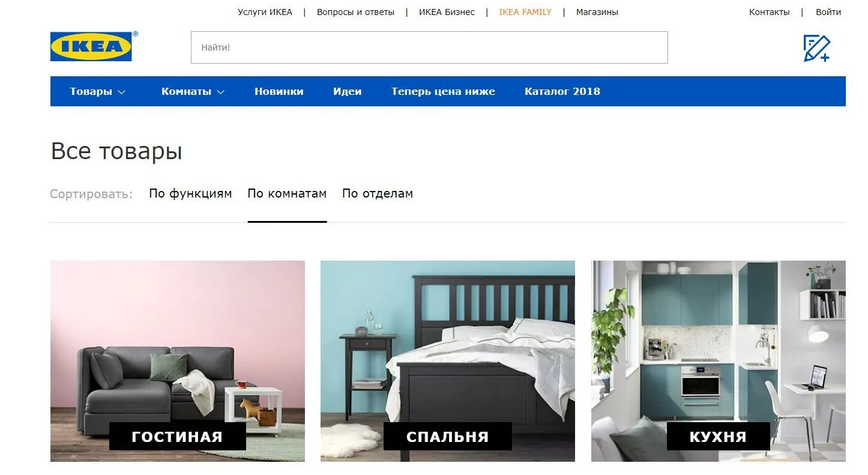Go to Теперь цена ниже section
Viewport: 868px width, 475px height.
(443, 91)
